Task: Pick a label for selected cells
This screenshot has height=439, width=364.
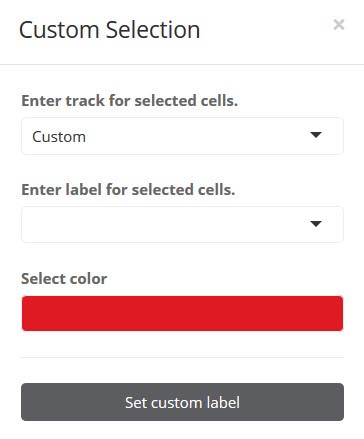Action: pos(182,224)
